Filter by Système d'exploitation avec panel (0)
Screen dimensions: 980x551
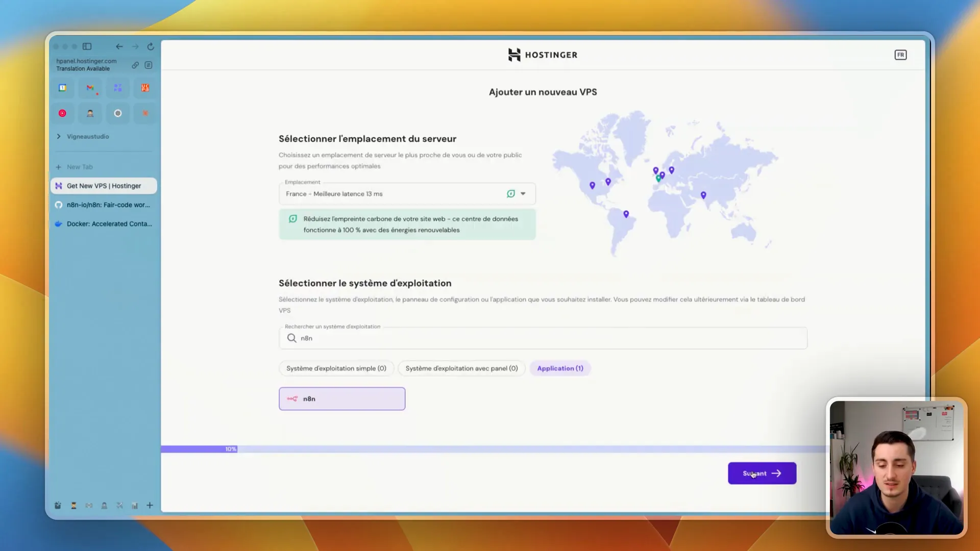461,368
